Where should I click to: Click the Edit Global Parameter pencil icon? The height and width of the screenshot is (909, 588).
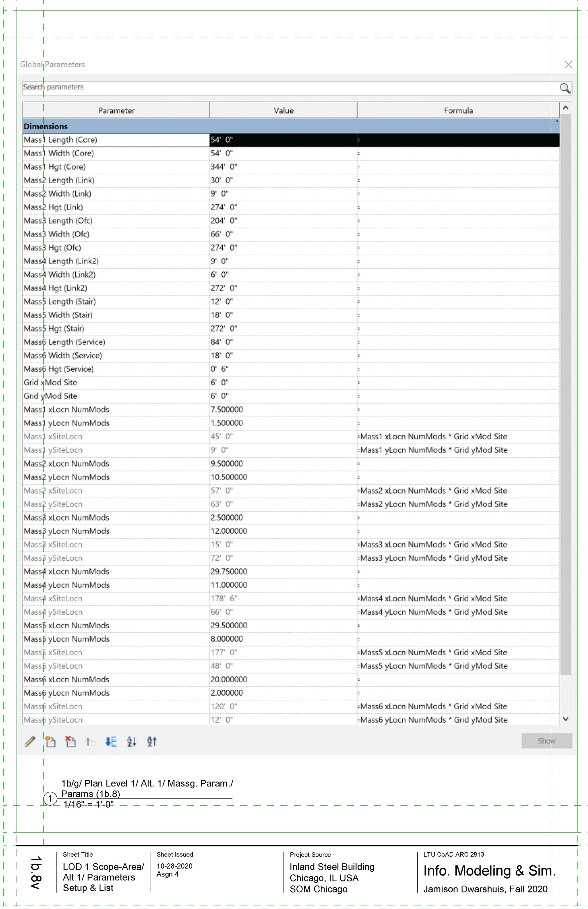click(30, 741)
